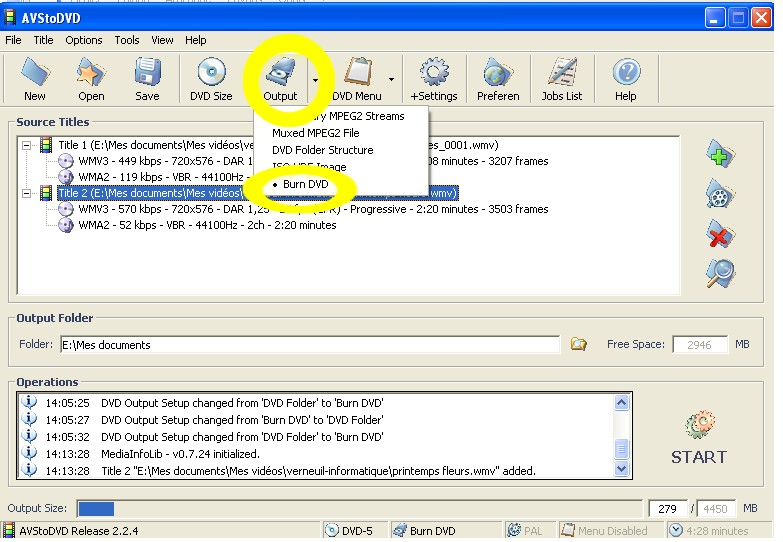Viewport: 783px width, 542px height.
Task: Click the remove title red X icon
Action: 719,234
